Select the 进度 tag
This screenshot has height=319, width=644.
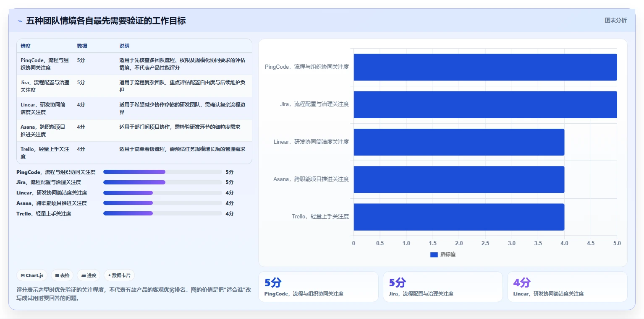pos(89,275)
